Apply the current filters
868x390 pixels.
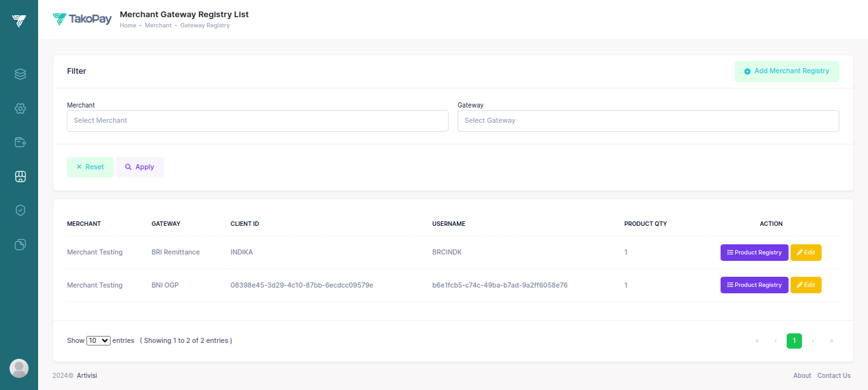click(139, 167)
